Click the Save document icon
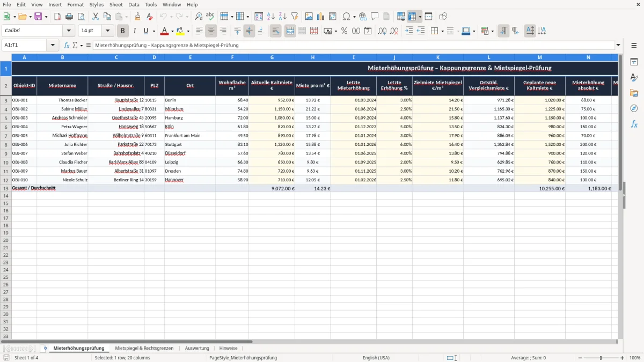The width and height of the screenshot is (644, 362). (x=38, y=17)
